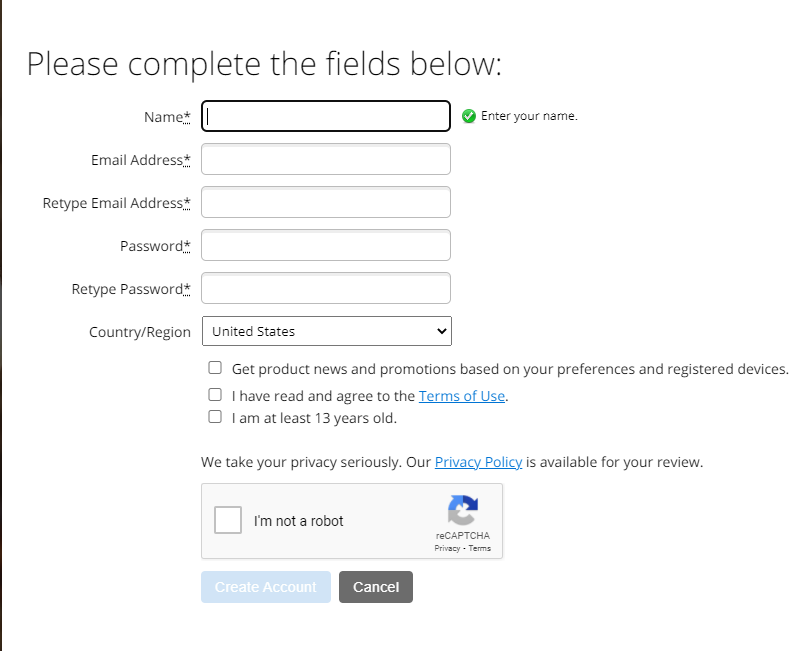Screen dimensions: 803x651
Task: Select the Retype Password field
Action: click(326, 288)
